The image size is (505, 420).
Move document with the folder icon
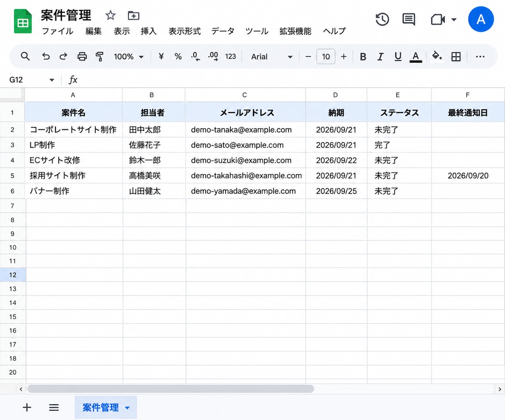click(133, 16)
